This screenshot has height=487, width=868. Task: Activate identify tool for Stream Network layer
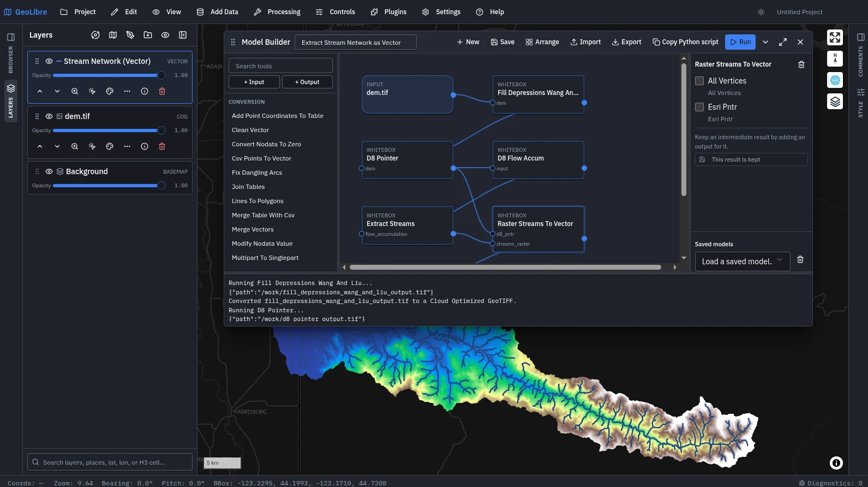(92, 91)
